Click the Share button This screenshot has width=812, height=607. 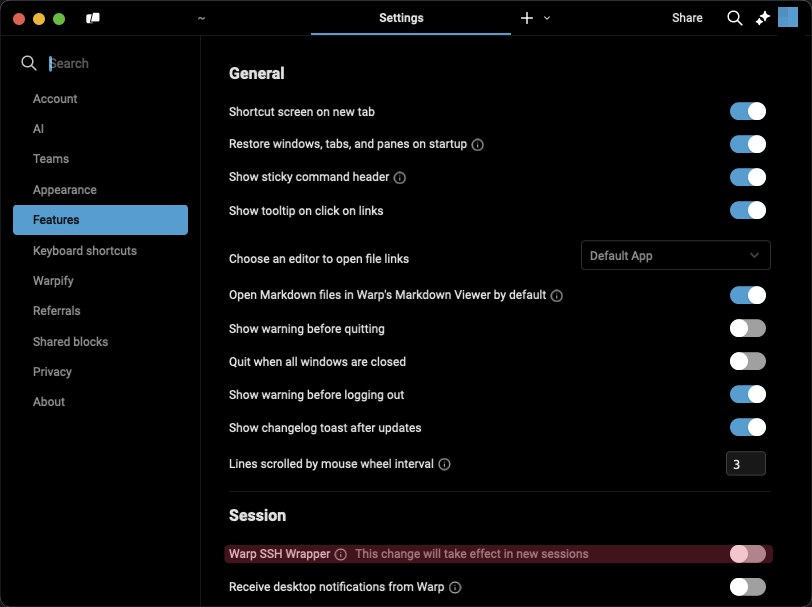pos(687,18)
